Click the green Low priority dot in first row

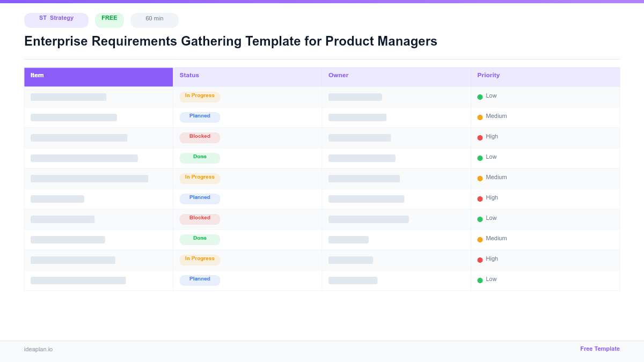coord(479,96)
